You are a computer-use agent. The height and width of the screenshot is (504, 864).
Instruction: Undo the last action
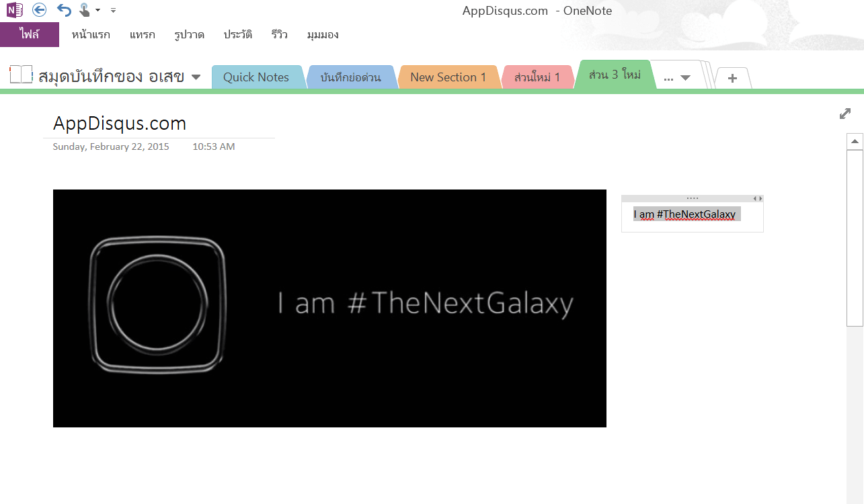(x=64, y=9)
